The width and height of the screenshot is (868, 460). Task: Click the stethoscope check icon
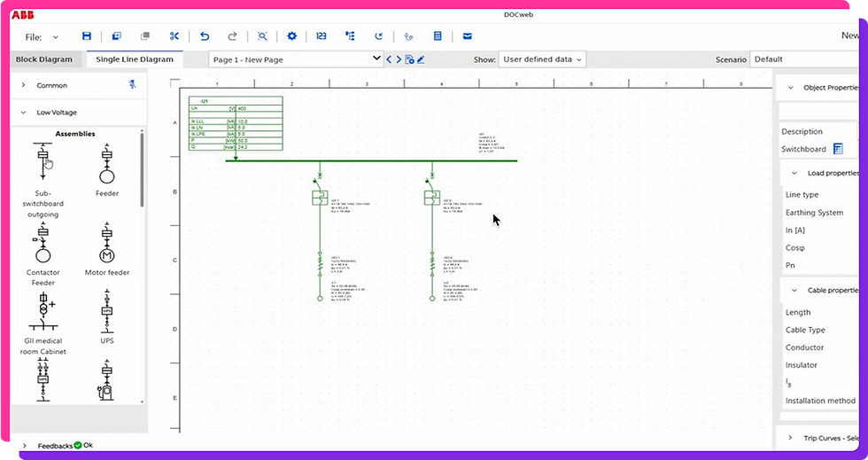pyautogui.click(x=408, y=36)
